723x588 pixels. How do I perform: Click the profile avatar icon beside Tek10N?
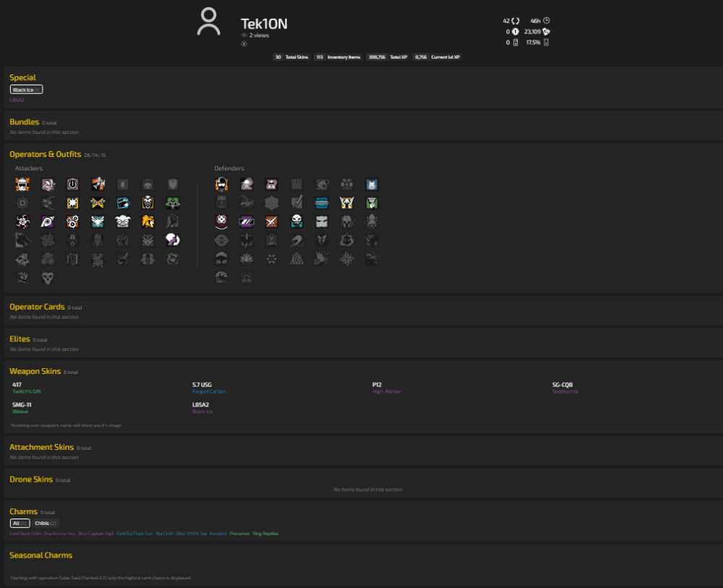click(x=209, y=22)
